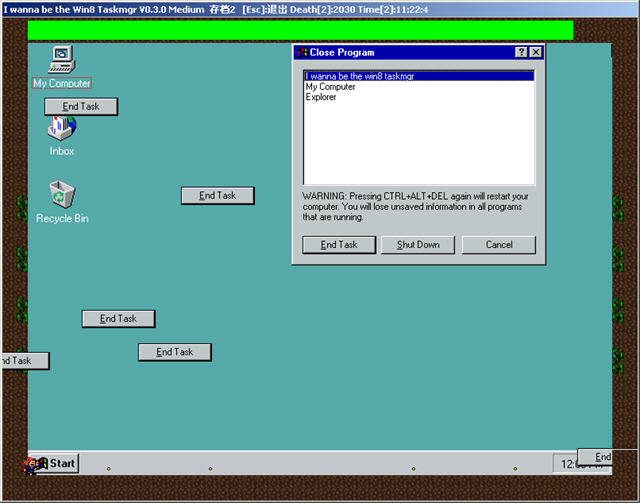The height and width of the screenshot is (503, 640).
Task: Click the system tray clock
Action: (567, 464)
